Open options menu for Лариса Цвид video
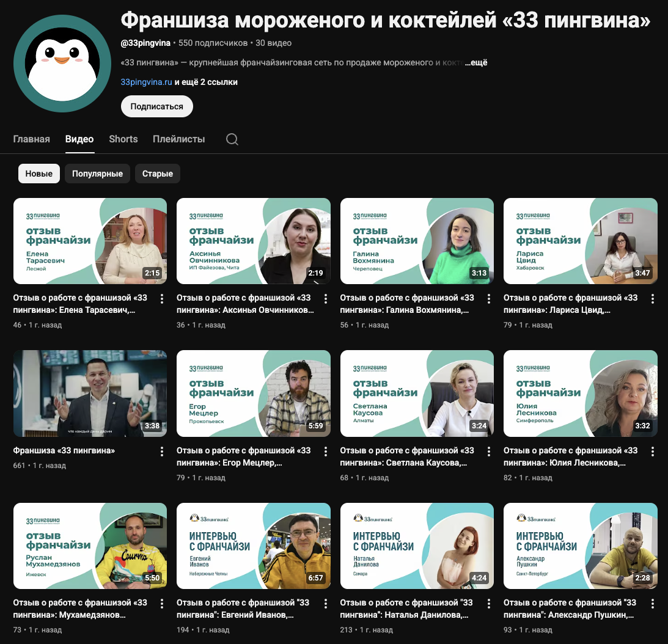Screen dimensions: 668x644 (652, 299)
